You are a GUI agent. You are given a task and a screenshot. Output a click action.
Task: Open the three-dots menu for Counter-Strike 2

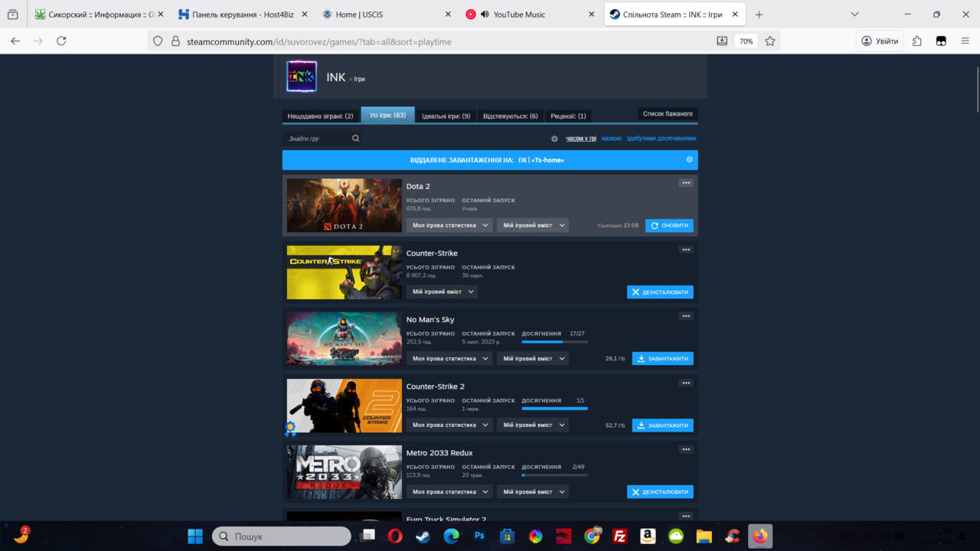coord(686,383)
